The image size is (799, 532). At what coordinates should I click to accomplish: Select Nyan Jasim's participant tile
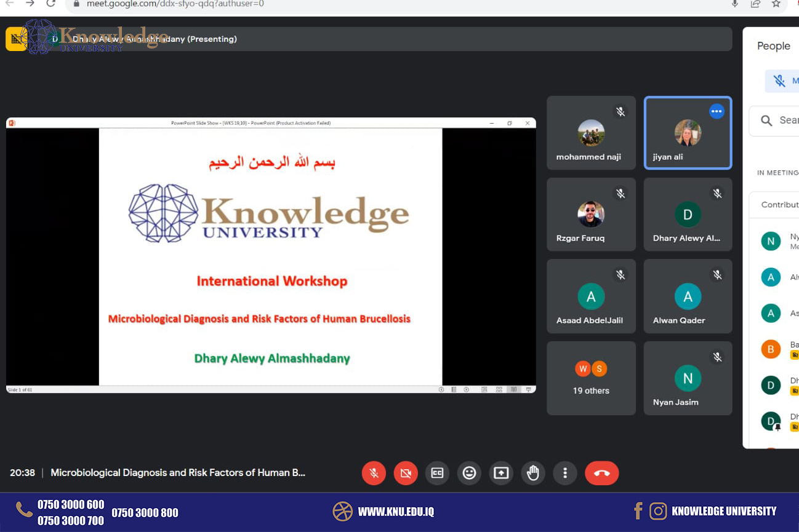click(688, 378)
